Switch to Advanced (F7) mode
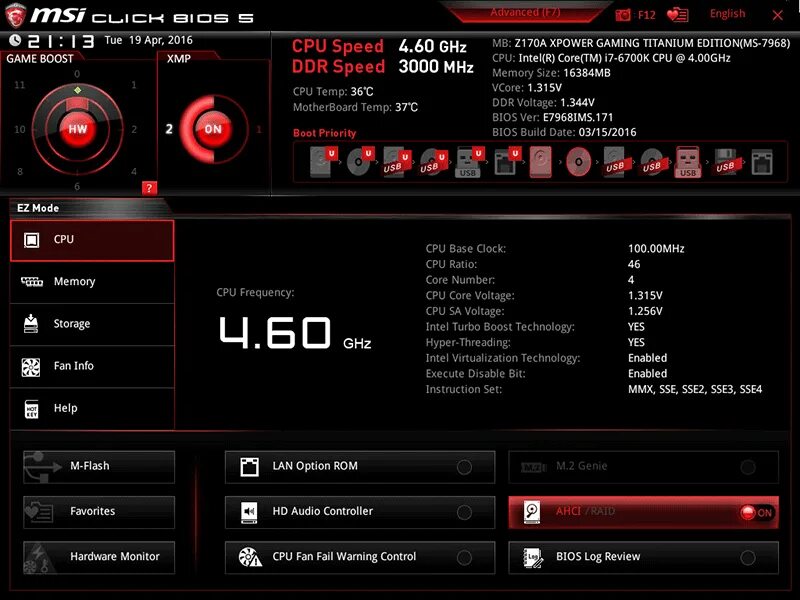The width and height of the screenshot is (800, 600). pos(525,12)
